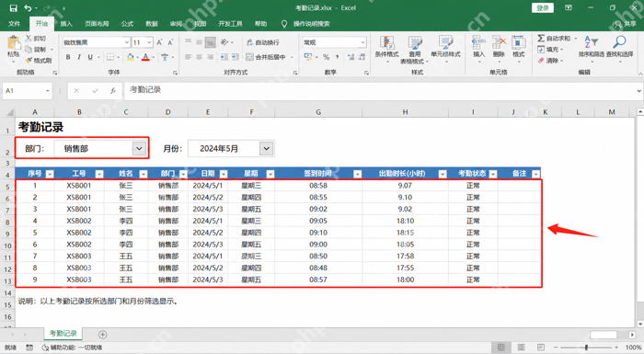Click the Borders icon in font group
This screenshot has width=644, height=354.
pos(110,57)
